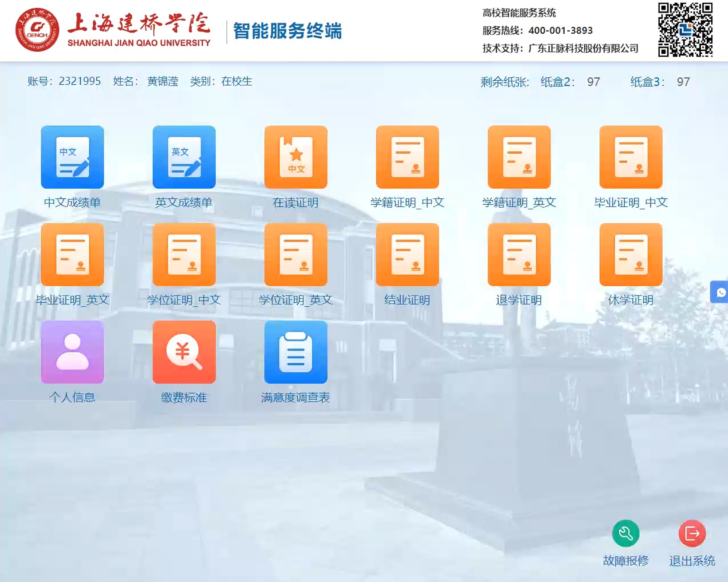Viewport: 728px width, 582px height.
Task: Choose the 退学证明 icon
Action: 519,255
